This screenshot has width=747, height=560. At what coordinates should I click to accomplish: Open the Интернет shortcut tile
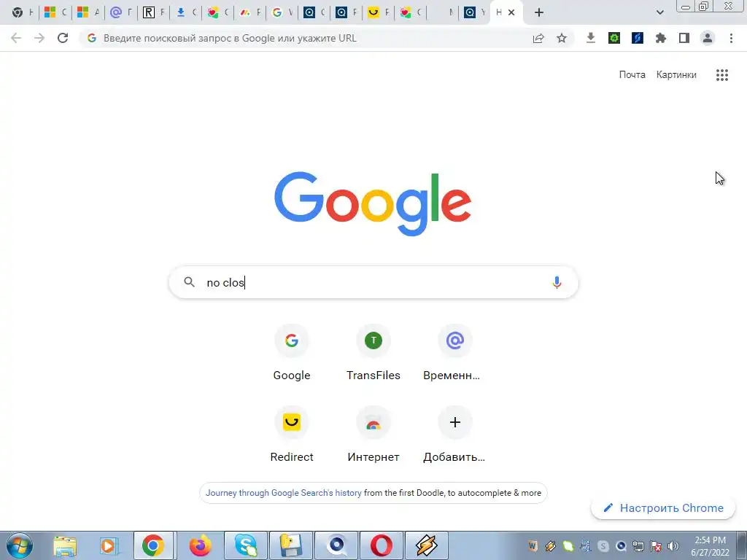point(373,435)
